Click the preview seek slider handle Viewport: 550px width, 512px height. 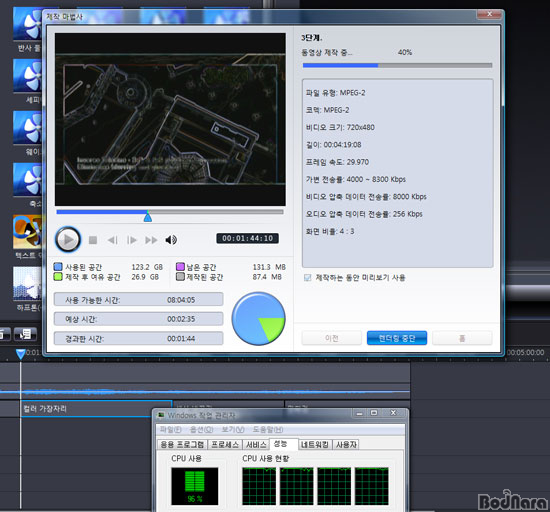[148, 217]
